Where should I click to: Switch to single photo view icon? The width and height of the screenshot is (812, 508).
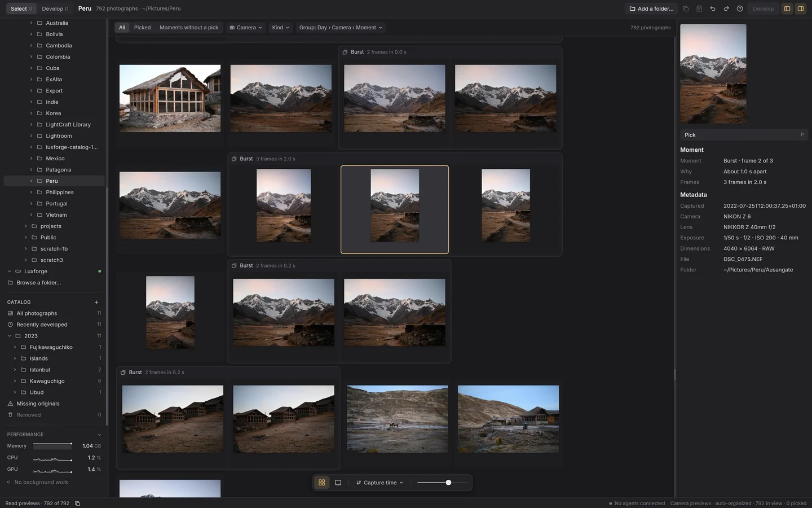[x=338, y=483]
